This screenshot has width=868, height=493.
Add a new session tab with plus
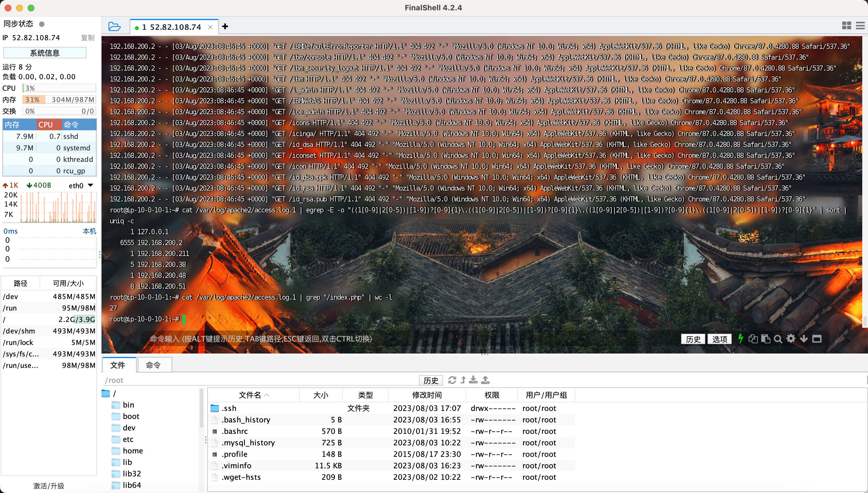click(x=225, y=26)
